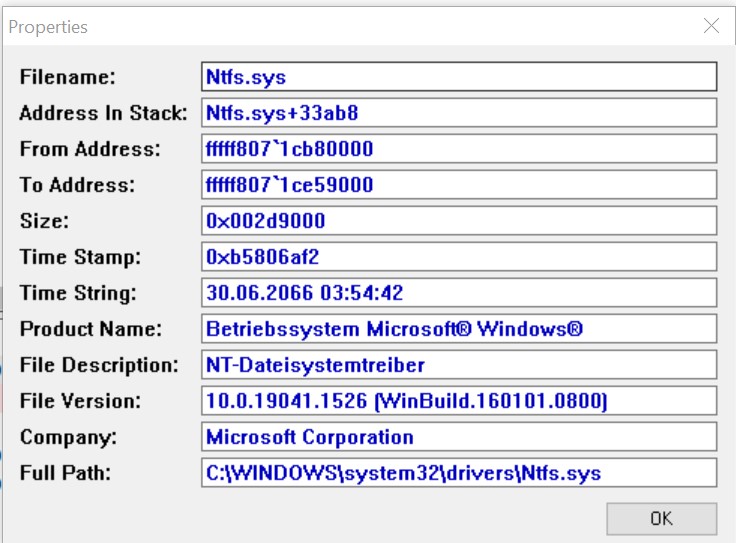
Task: Click the "File Version:" label
Action: pyautogui.click(x=80, y=401)
